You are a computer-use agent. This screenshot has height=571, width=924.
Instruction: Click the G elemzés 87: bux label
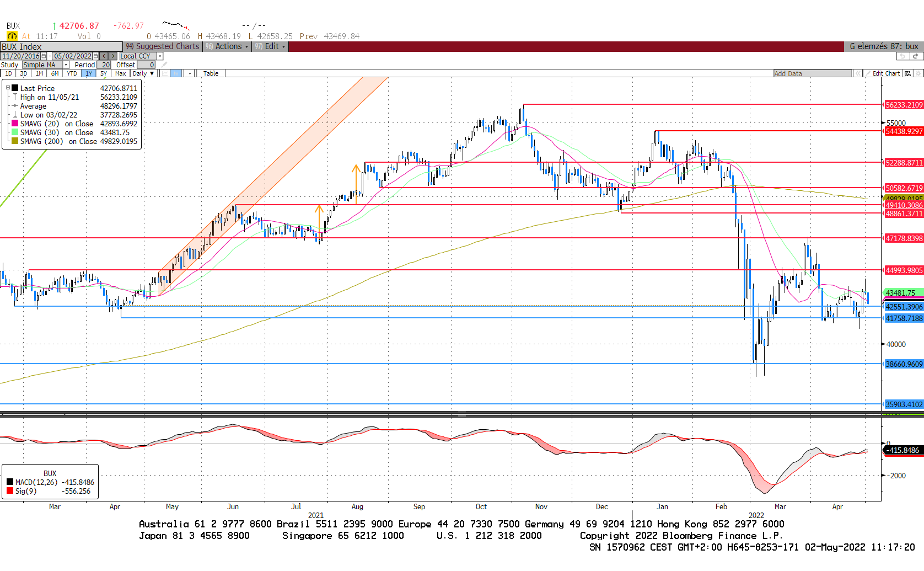click(x=884, y=46)
